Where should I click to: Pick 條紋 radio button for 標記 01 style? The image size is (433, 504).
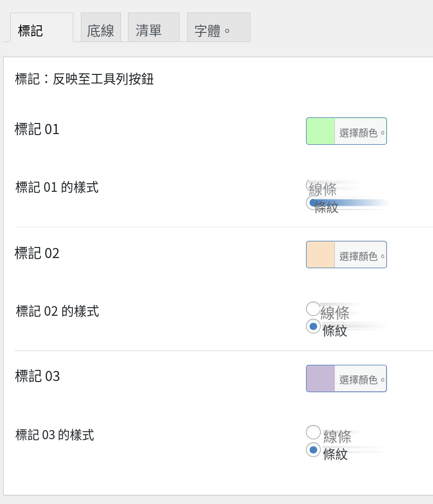click(x=312, y=203)
